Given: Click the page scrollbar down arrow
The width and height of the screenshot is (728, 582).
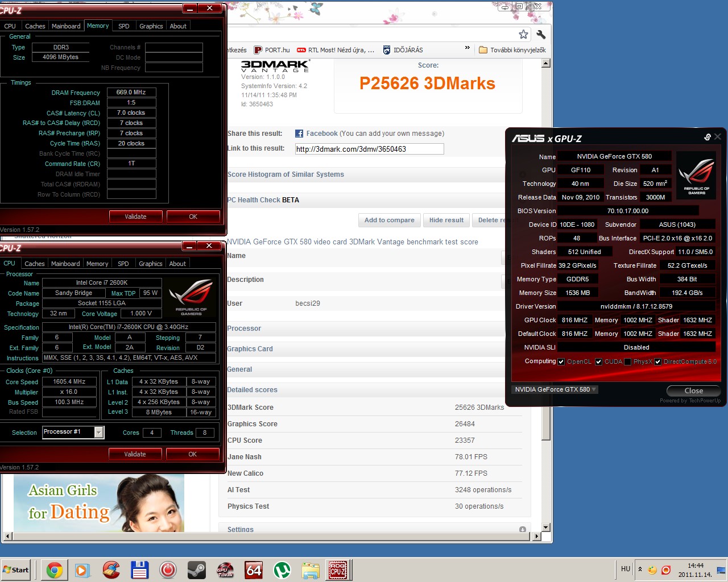Looking at the screenshot, I should point(546,527).
